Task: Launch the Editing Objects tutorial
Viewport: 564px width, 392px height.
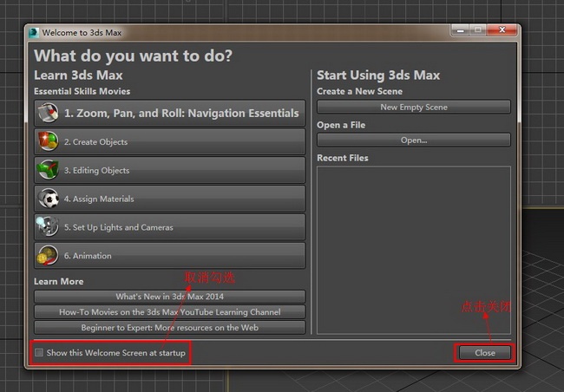Action: point(170,170)
